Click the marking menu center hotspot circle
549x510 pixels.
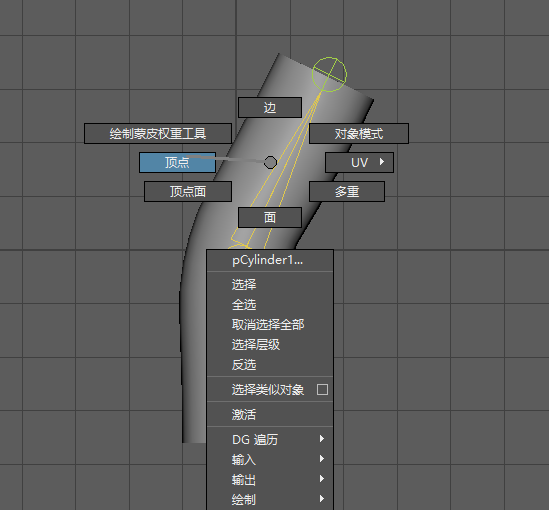coord(270,162)
